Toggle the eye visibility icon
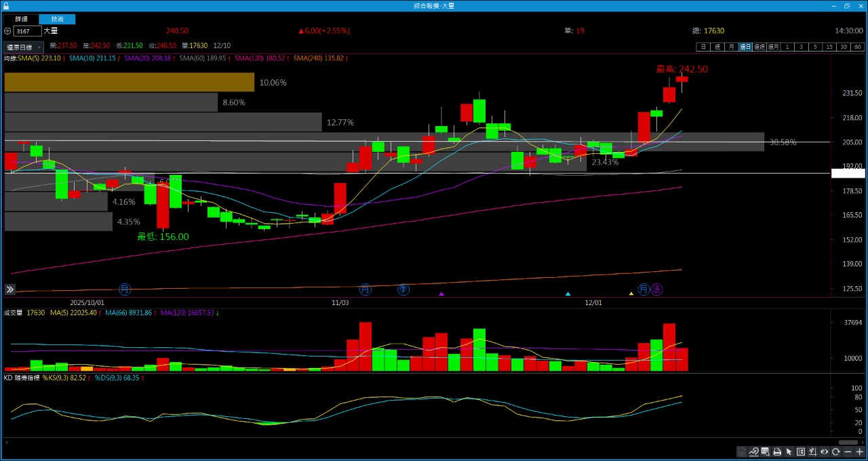Viewport: 868px width, 461px height. click(x=825, y=452)
